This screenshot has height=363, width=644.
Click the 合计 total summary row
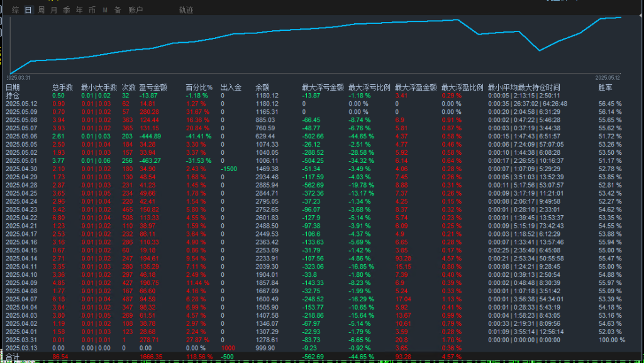tap(13, 357)
